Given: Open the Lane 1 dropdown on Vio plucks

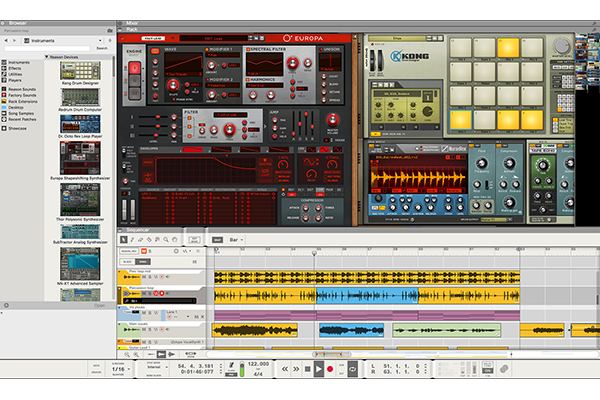Looking at the screenshot, I should 188,317.
